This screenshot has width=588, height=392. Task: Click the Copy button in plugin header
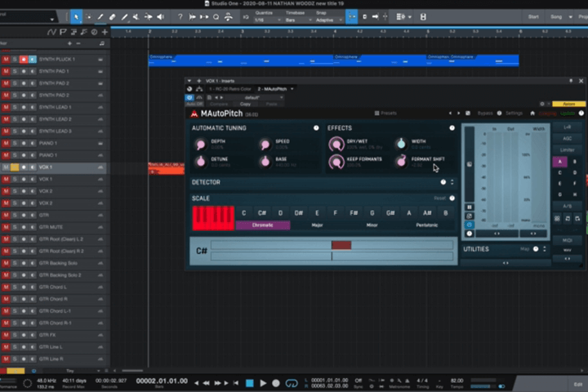245,105
